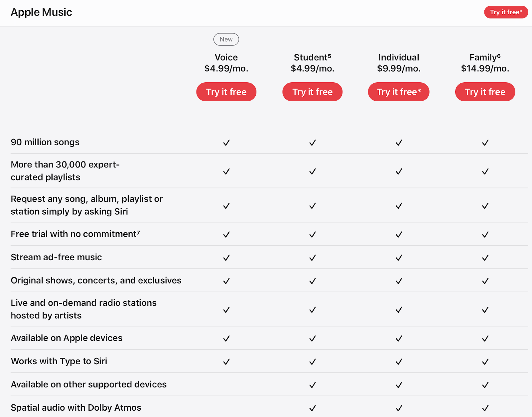Click Individual checkmark for Free trial row

(x=399, y=235)
